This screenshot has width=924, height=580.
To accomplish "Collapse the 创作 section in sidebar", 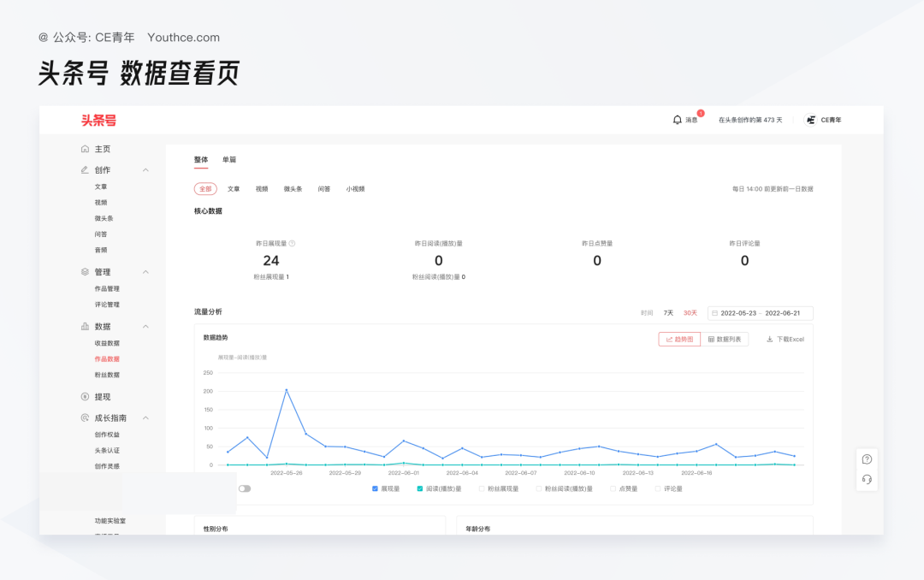I will pos(145,169).
